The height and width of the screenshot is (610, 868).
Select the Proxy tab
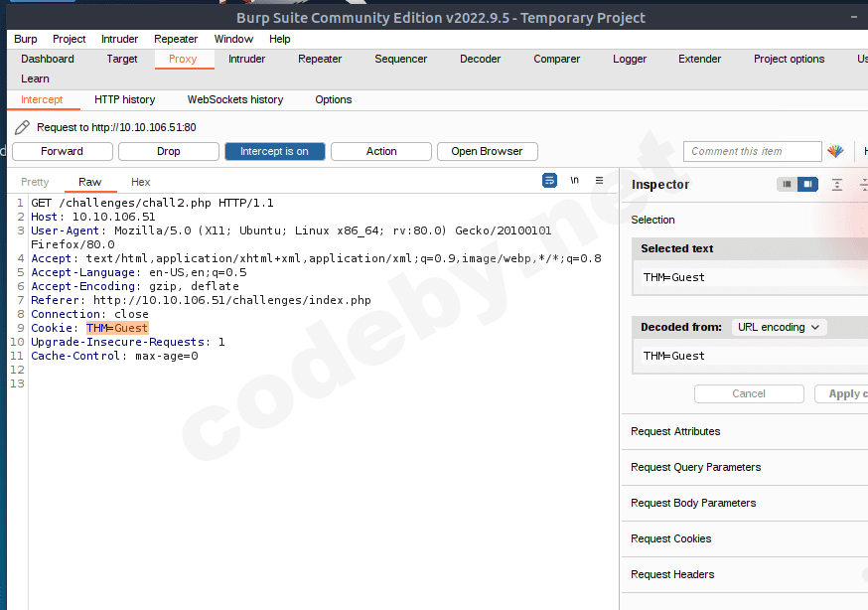183,59
